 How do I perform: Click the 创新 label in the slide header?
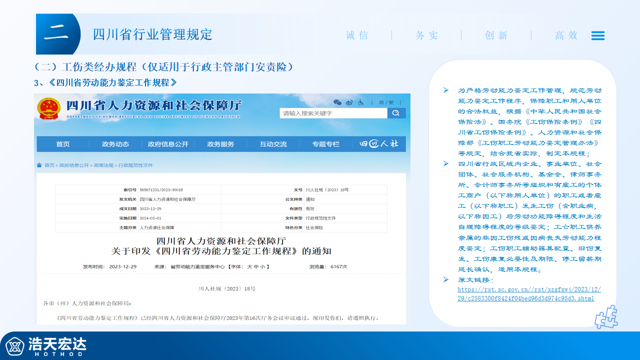pos(496,36)
